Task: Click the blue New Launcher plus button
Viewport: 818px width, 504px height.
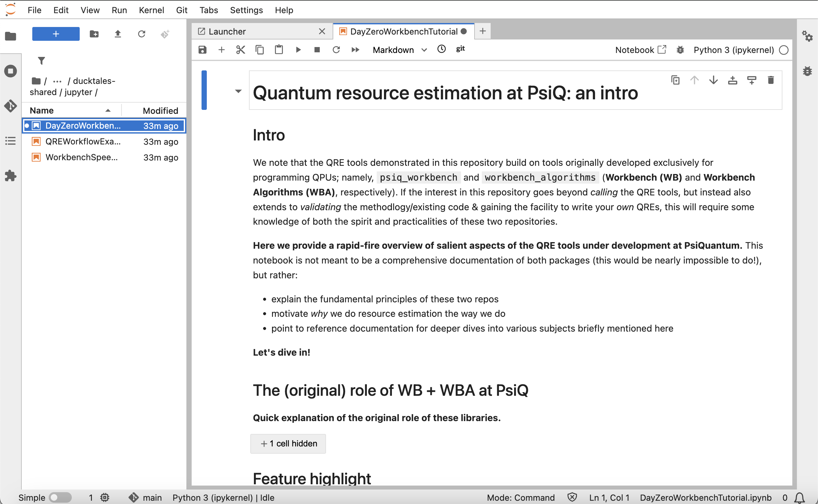Action: click(x=56, y=34)
